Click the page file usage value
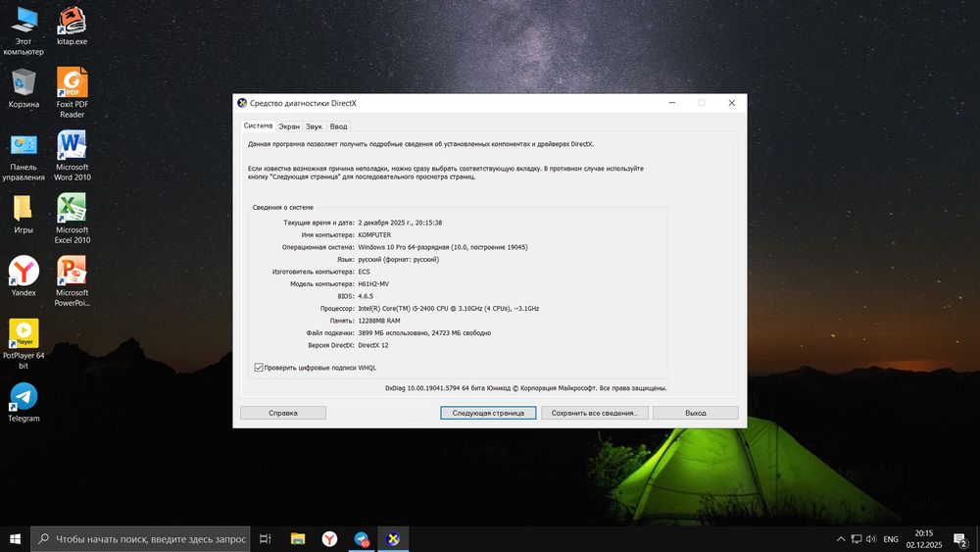980x552 pixels. point(424,333)
